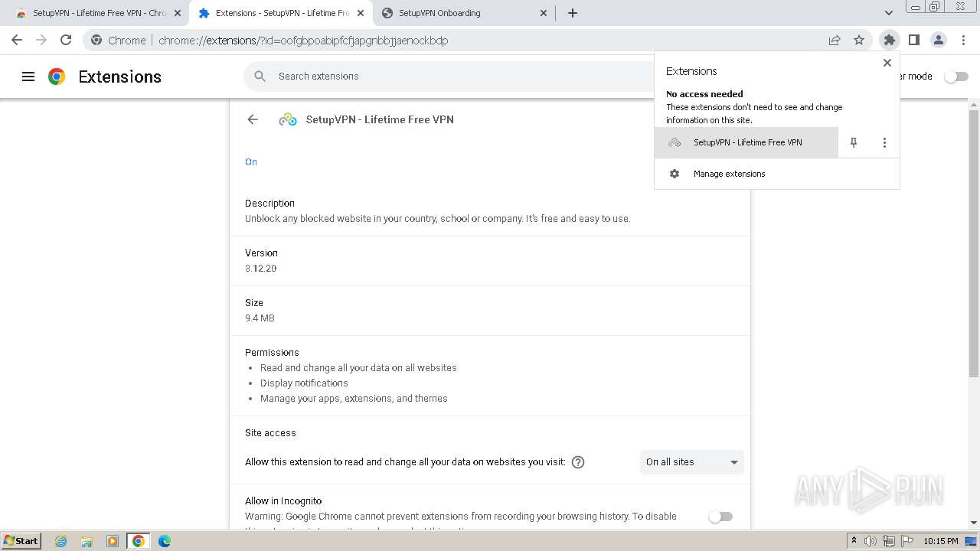980x551 pixels.
Task: Go back in browser history
Action: (17, 40)
